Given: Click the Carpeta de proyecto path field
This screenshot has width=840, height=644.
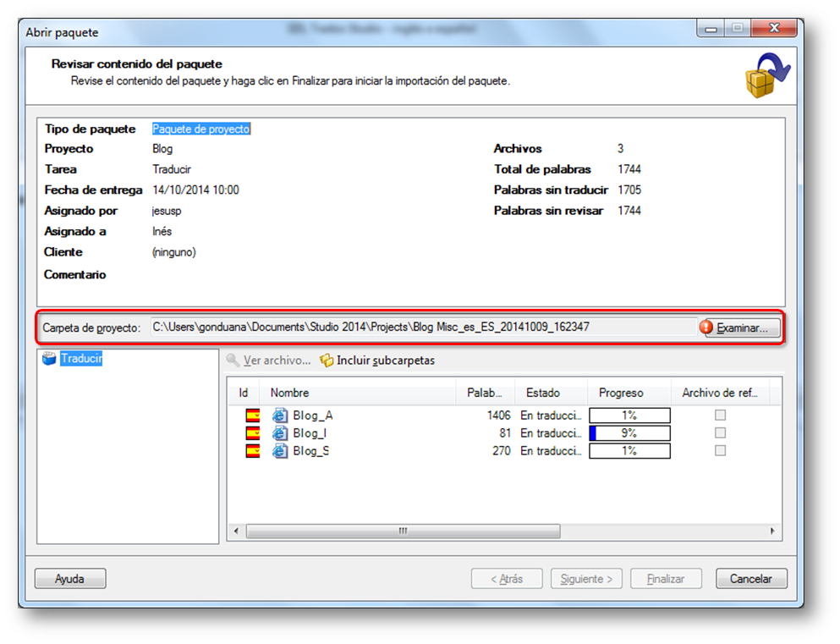Looking at the screenshot, I should pyautogui.click(x=423, y=327).
